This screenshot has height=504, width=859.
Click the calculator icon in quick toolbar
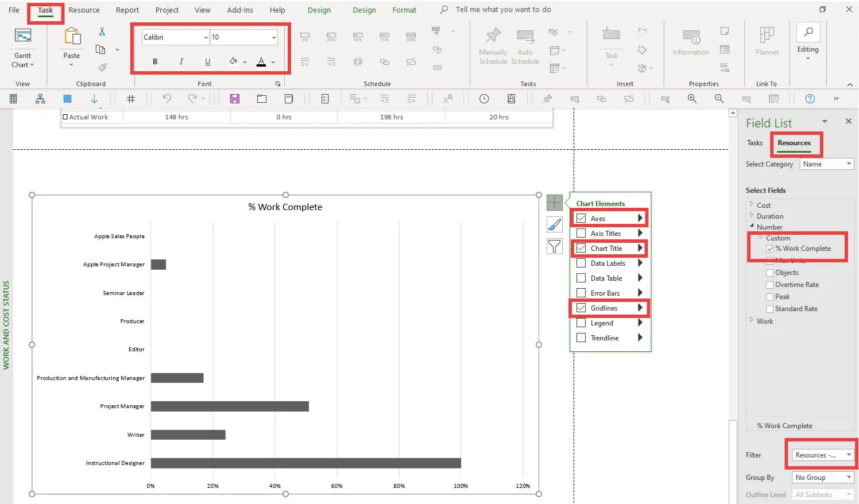click(13, 99)
